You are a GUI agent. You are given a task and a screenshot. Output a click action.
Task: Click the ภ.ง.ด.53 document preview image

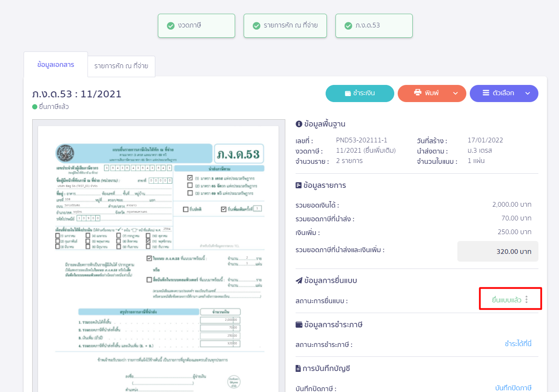pos(158,257)
